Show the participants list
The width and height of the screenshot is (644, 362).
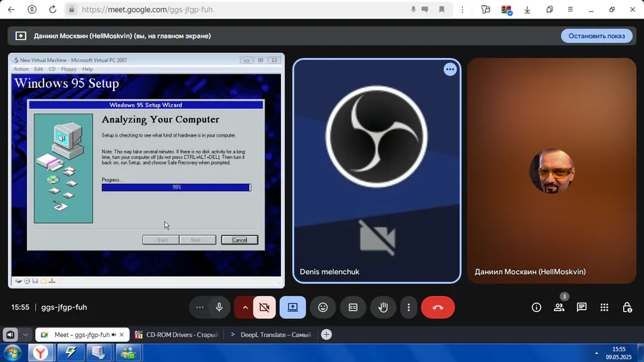click(559, 308)
